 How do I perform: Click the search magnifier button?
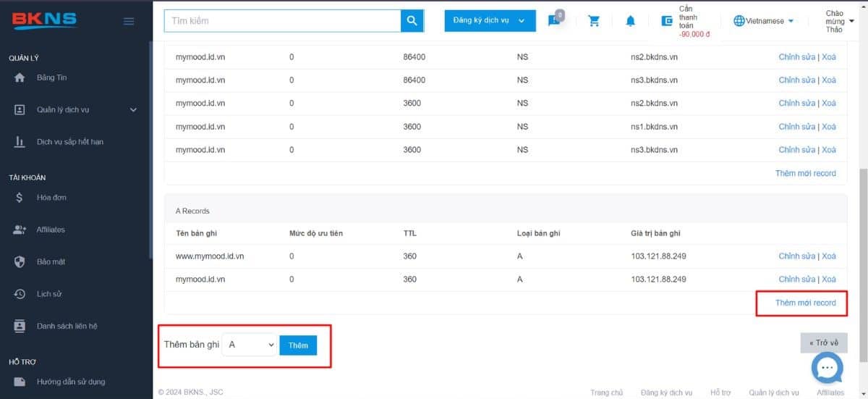pyautogui.click(x=412, y=21)
